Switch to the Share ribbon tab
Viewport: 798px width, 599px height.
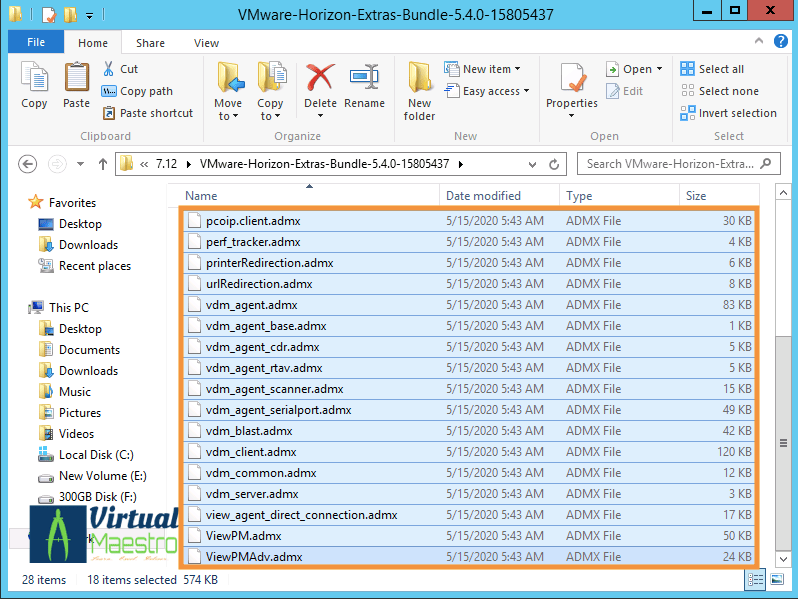151,43
